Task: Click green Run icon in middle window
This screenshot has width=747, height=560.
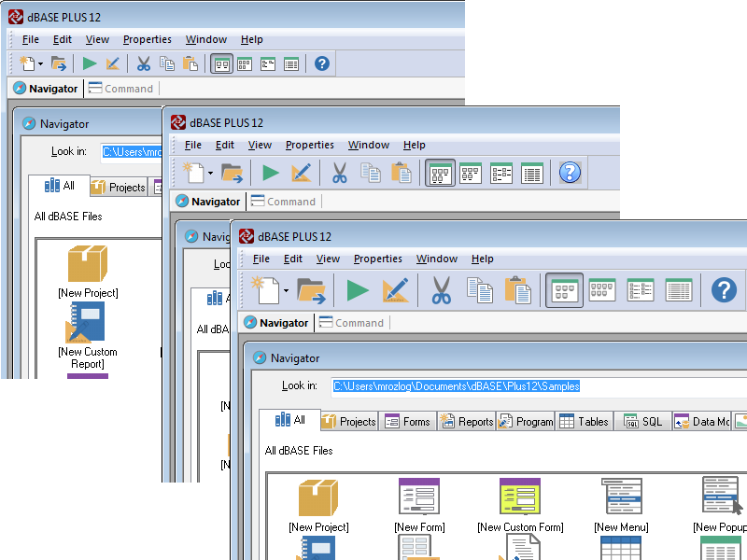Action: tap(271, 173)
